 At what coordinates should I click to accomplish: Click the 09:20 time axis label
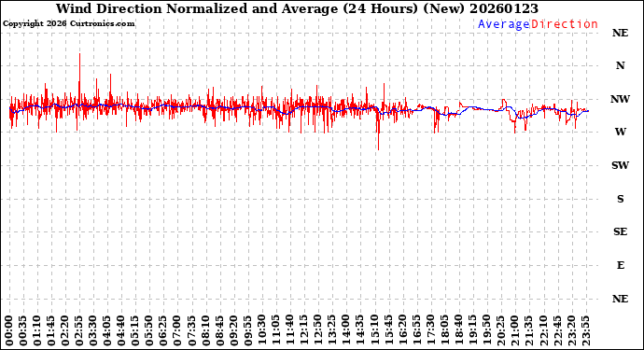click(234, 330)
